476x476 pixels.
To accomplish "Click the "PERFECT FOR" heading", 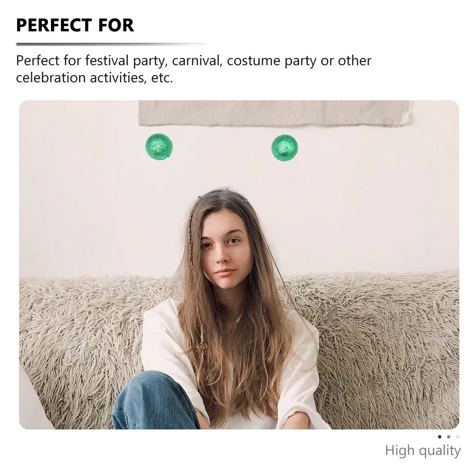I will [x=75, y=25].
